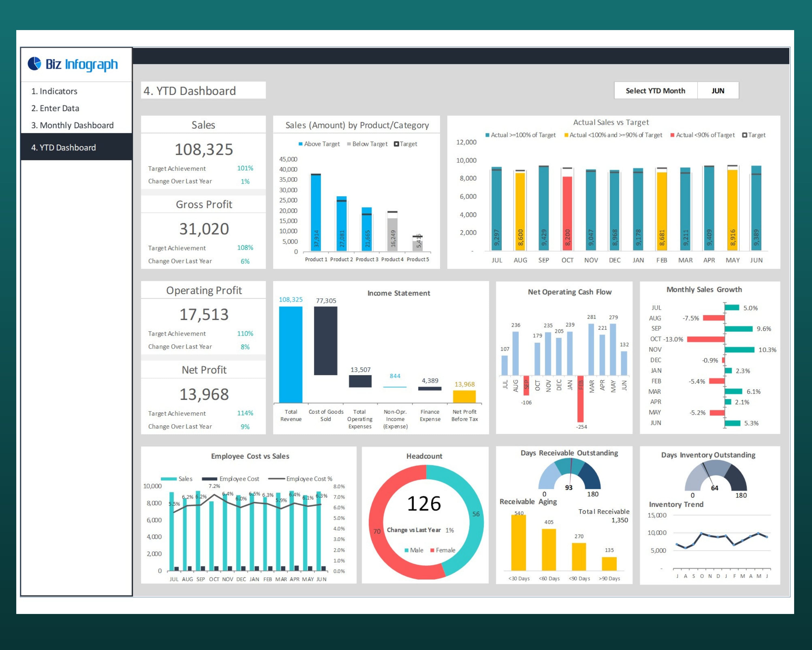This screenshot has width=812, height=650.
Task: Select the Net Profit Before Tax bar
Action: [x=464, y=396]
